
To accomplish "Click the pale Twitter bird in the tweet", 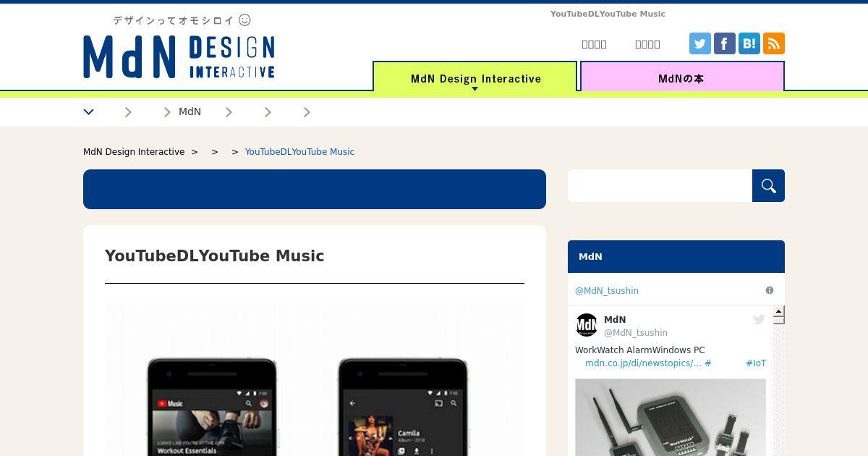I will coord(759,319).
